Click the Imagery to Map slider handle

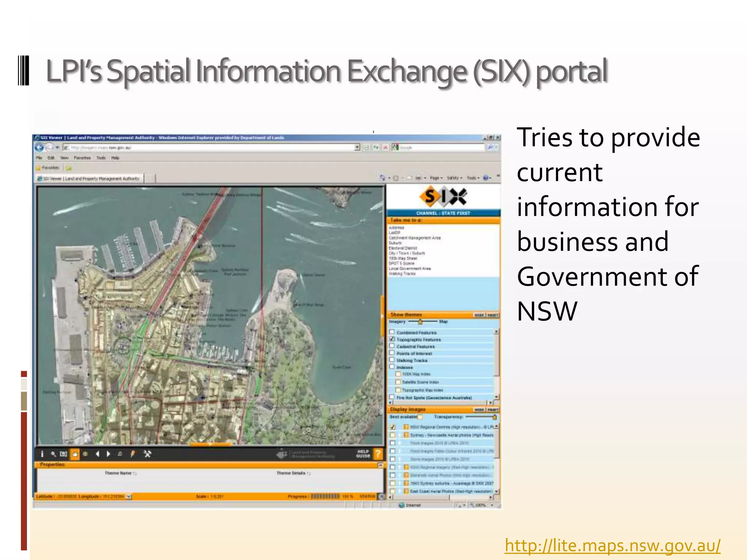coord(420,322)
